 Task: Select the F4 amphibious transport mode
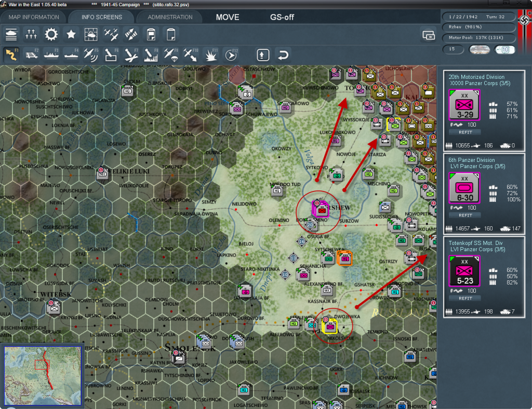coord(71,55)
